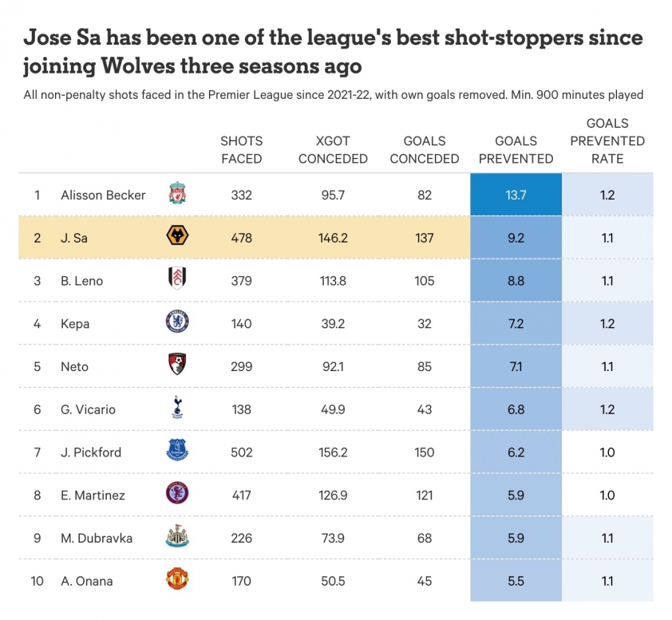Select the Alisson Becker player name
Image resolution: width=672 pixels, height=620 pixels.
103,195
